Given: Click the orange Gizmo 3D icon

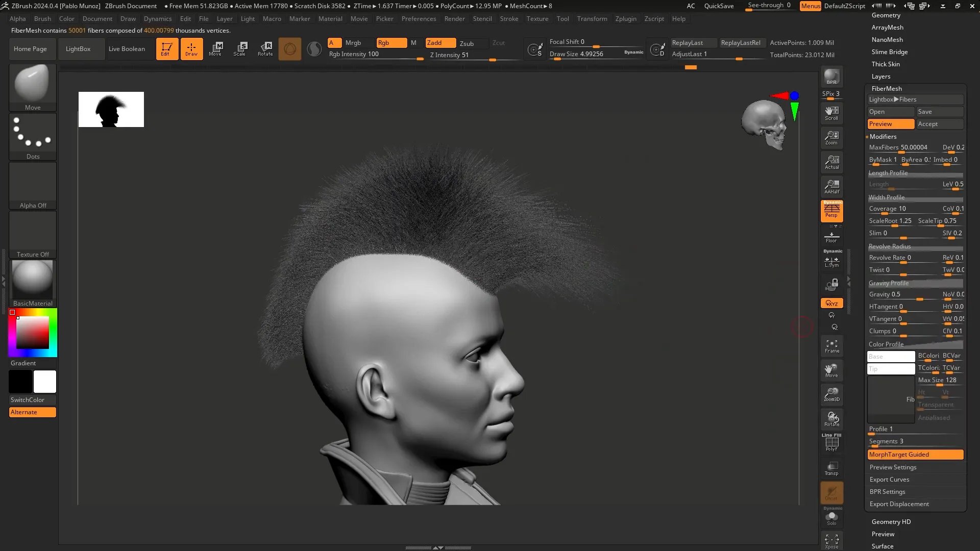Looking at the screenshot, I should click(x=289, y=49).
